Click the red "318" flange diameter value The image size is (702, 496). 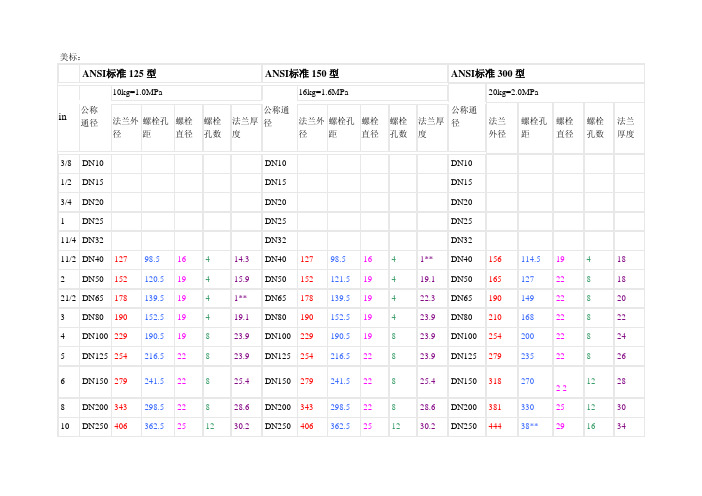click(495, 381)
